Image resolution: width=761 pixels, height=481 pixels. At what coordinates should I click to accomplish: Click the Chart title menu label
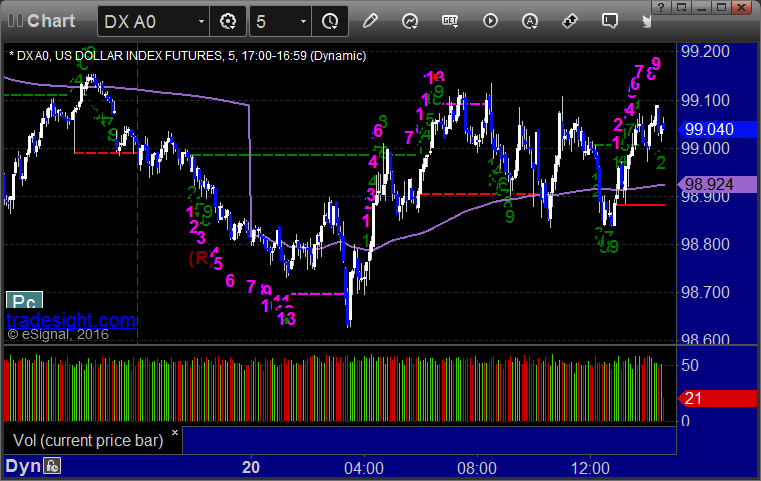[51, 21]
